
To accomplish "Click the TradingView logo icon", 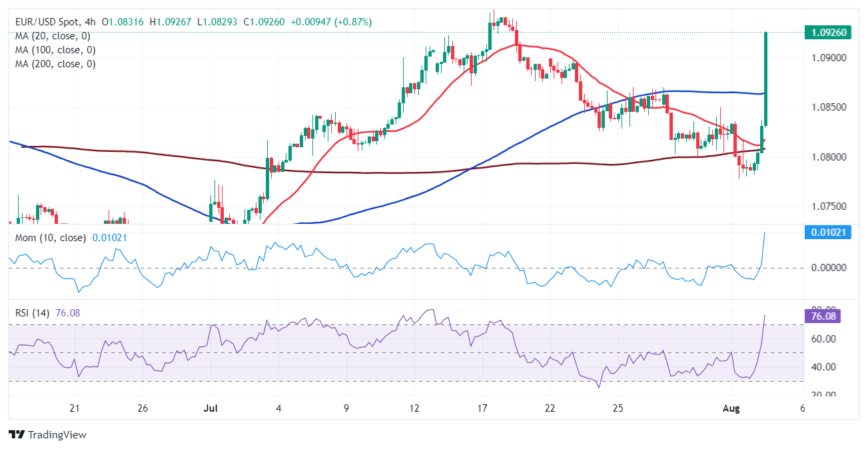I will [17, 434].
